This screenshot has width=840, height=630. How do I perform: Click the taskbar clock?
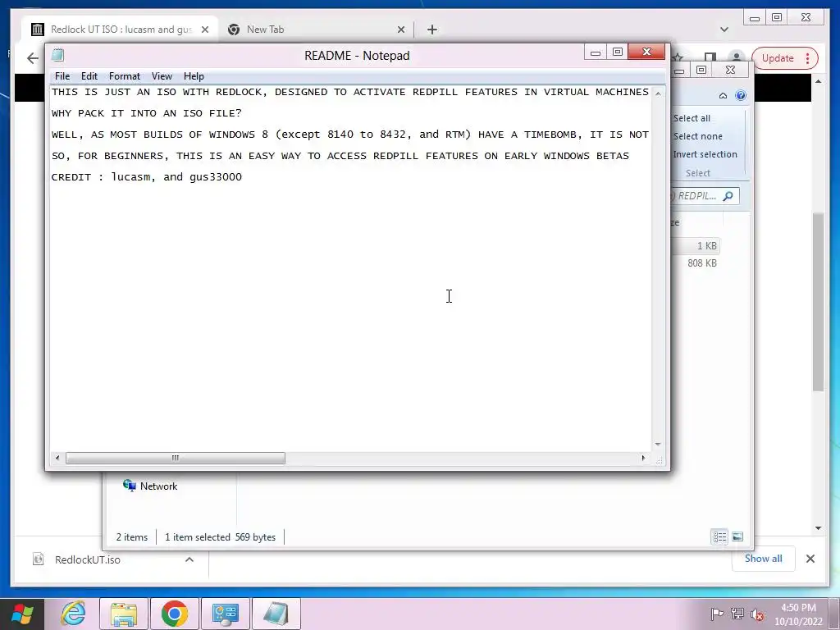pyautogui.click(x=798, y=614)
